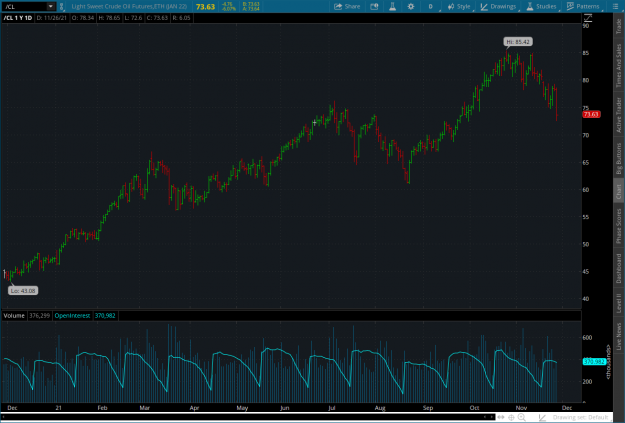Viewport: 625px width, 423px height.
Task: Open the hamburger list menu icon
Action: [x=616, y=6]
